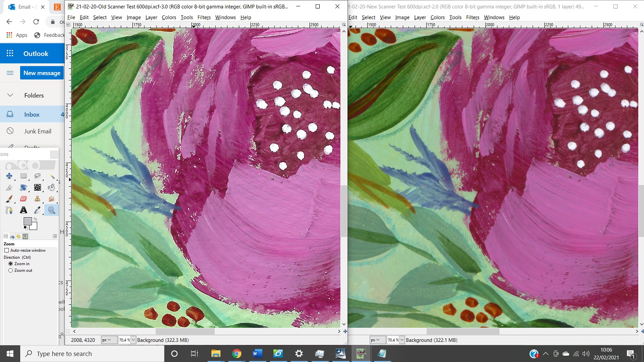Open the Windows Start menu
The width and height of the screenshot is (644, 362).
tap(10, 354)
